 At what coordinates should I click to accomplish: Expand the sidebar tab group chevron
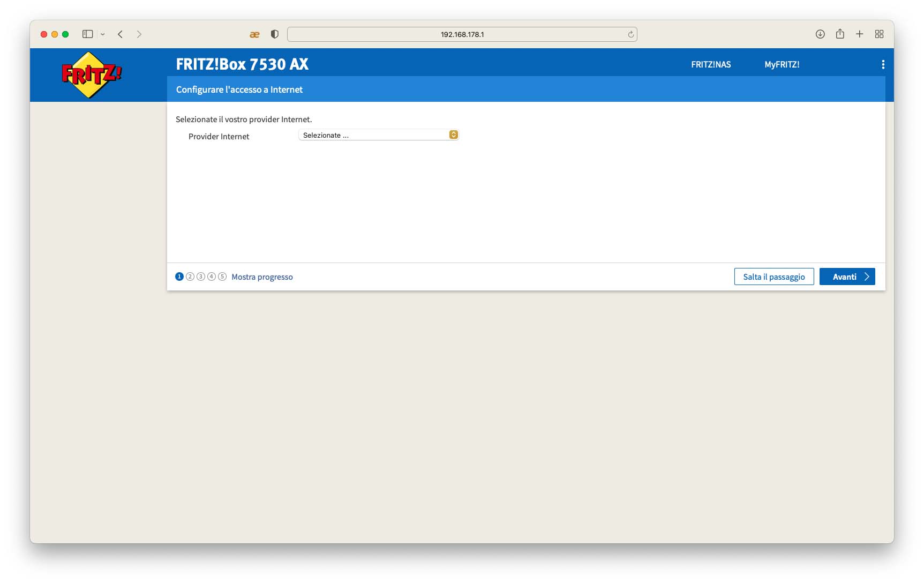103,34
